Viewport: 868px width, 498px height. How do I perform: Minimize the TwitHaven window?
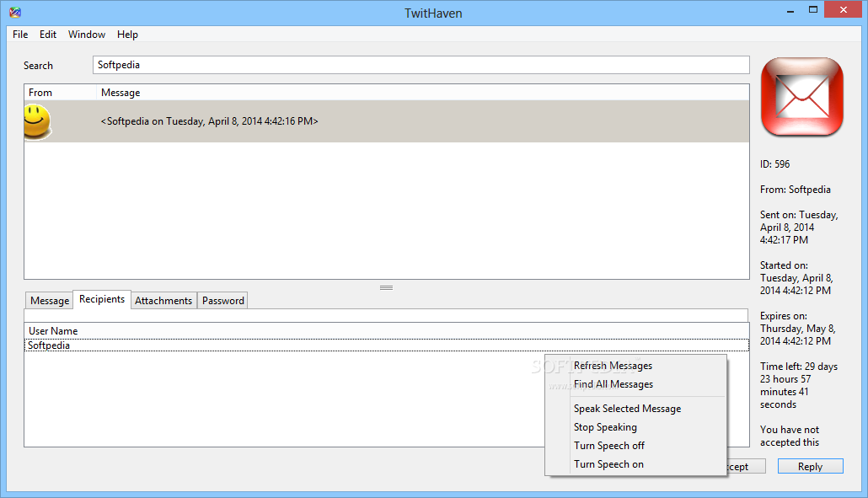coord(790,11)
